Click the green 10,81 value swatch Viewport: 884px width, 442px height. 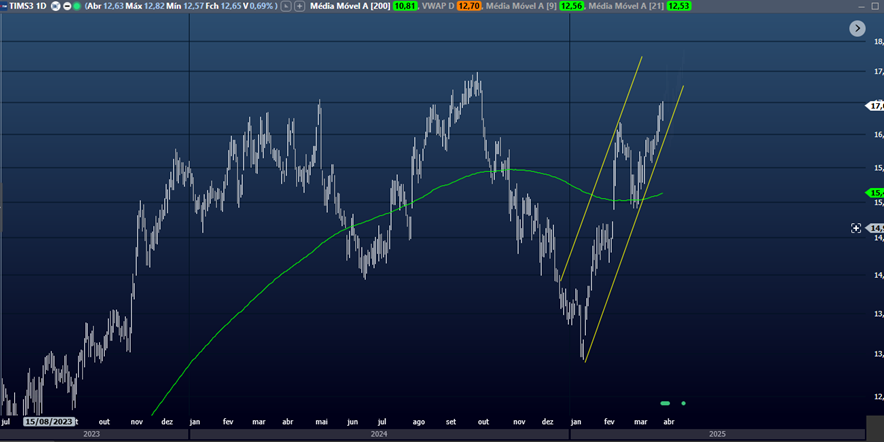405,6
